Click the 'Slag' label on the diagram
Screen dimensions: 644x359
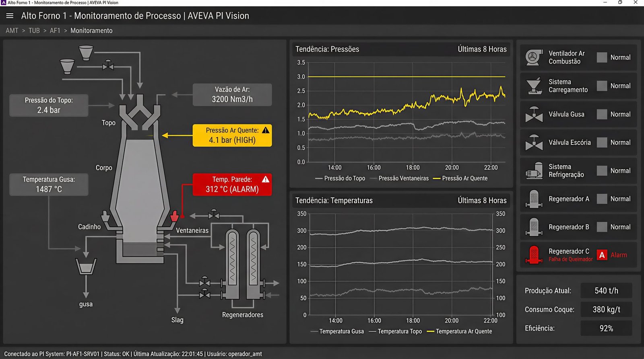click(x=177, y=320)
